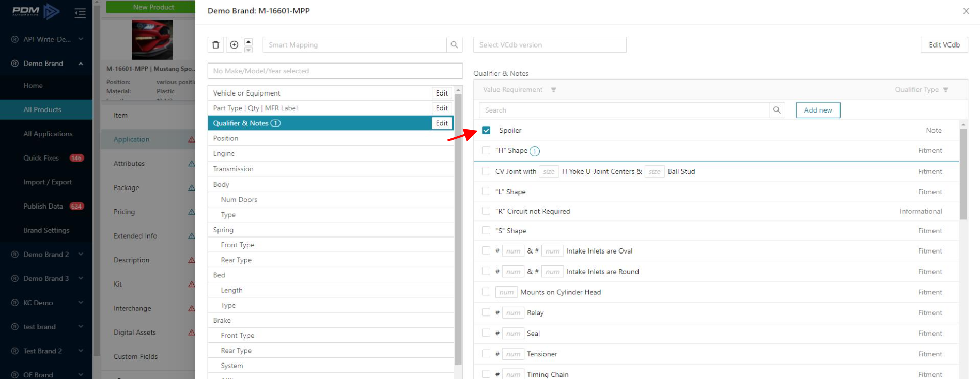Expand Demo Brand 3 sidebar section
This screenshot has width=980, height=379.
click(81, 278)
